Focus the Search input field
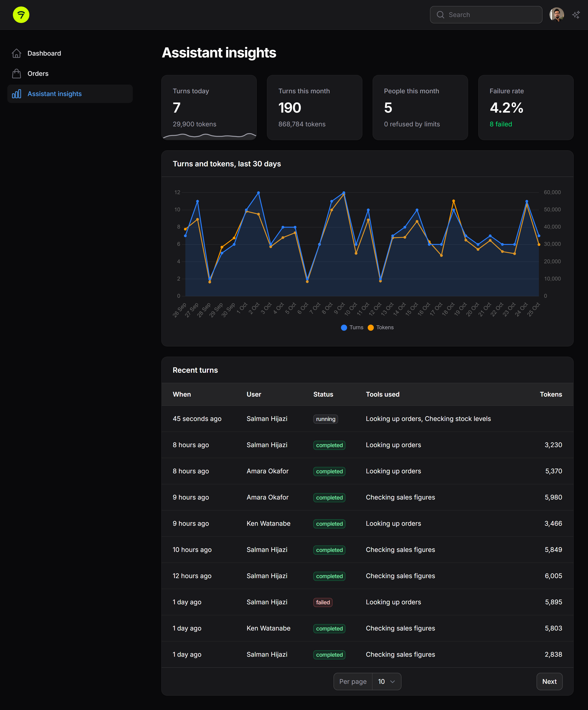Image resolution: width=588 pixels, height=710 pixels. coord(486,15)
